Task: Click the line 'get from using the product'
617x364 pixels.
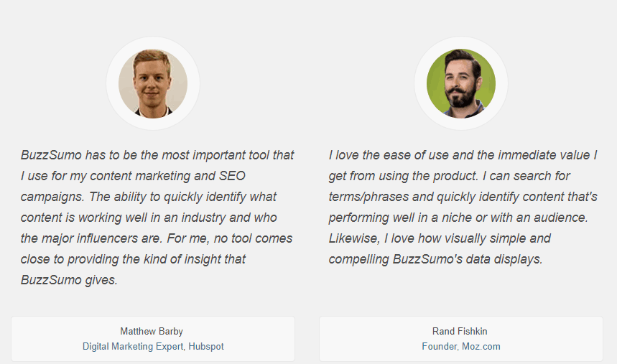Action: click(449, 176)
